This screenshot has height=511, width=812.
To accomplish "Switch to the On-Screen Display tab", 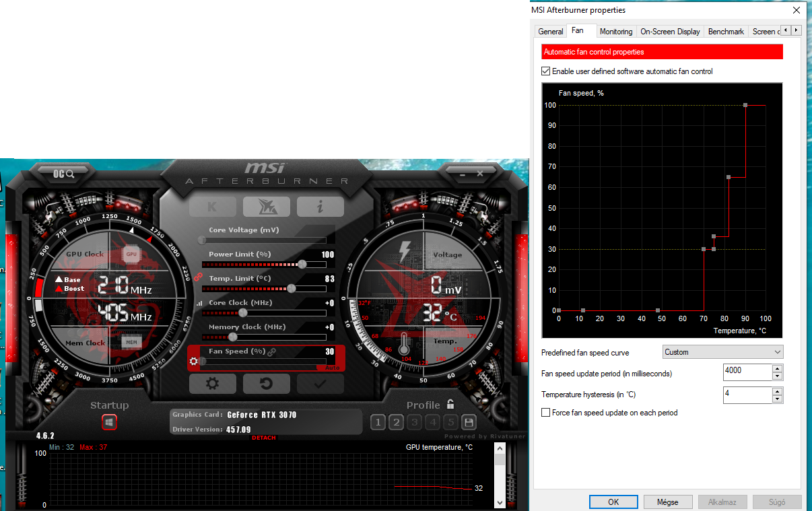I will [671, 32].
